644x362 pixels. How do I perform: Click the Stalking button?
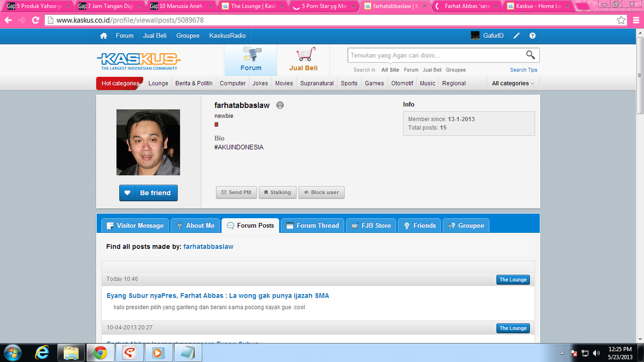[277, 193]
